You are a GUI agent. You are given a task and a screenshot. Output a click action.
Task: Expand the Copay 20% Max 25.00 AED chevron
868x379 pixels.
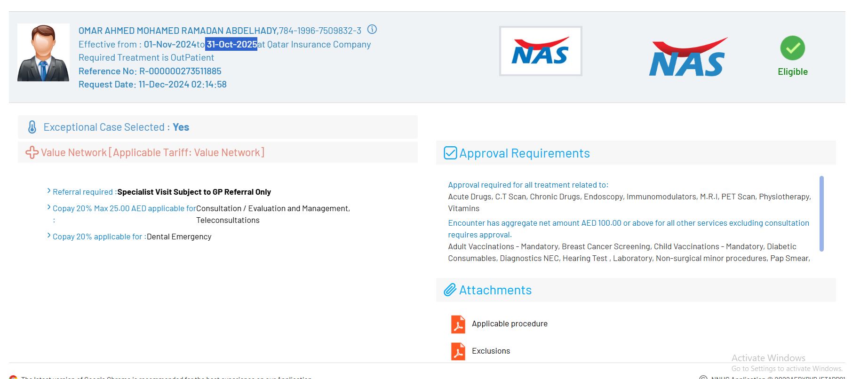pyautogui.click(x=49, y=207)
